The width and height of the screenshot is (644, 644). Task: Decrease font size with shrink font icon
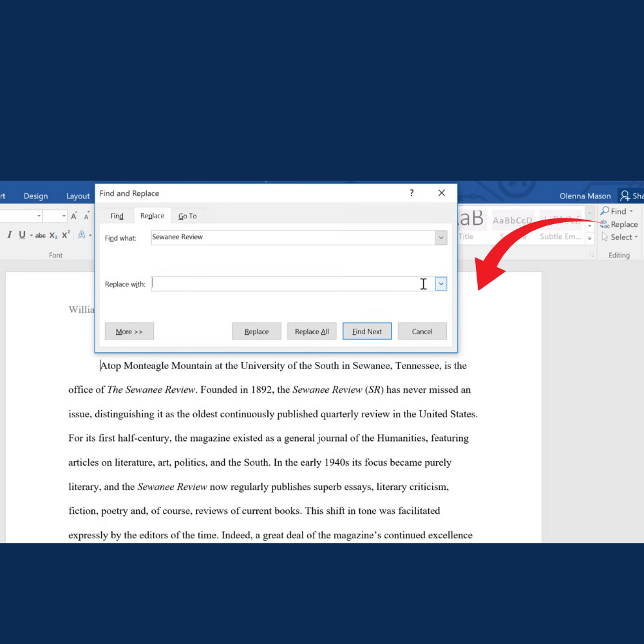86,216
